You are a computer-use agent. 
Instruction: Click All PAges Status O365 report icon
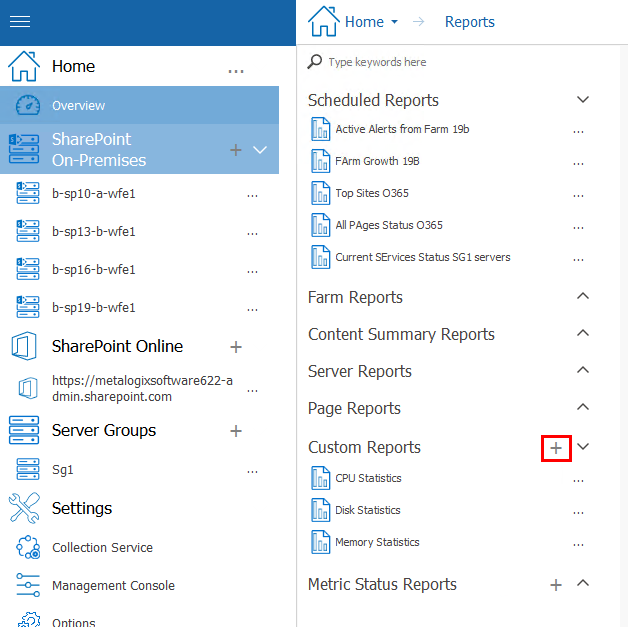(x=320, y=225)
